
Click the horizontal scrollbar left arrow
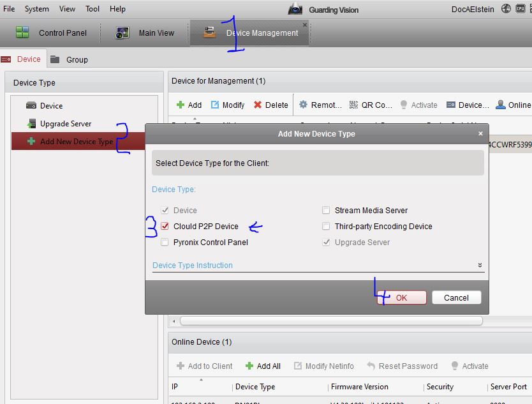coord(174,321)
